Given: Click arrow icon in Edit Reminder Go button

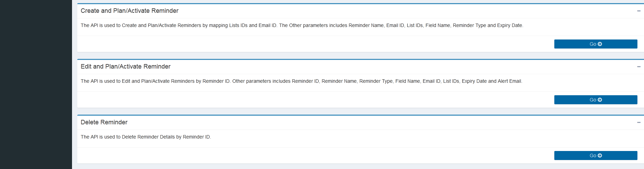Looking at the screenshot, I should click(x=600, y=100).
